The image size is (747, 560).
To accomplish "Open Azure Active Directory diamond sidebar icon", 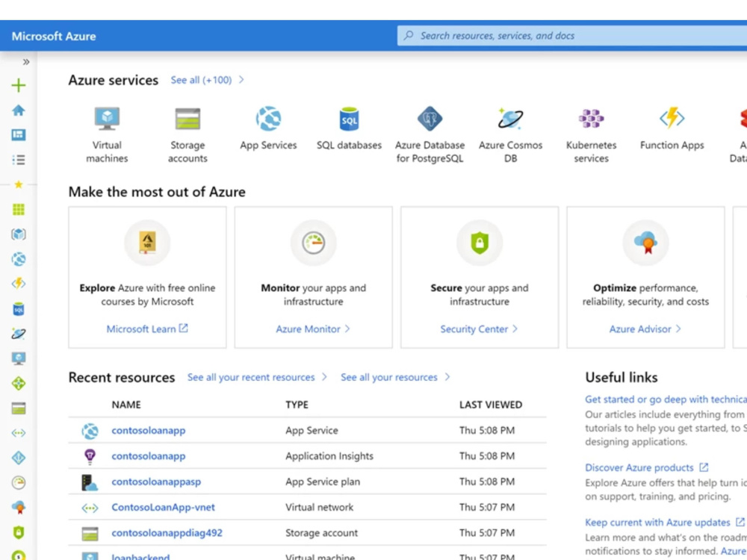I will click(19, 458).
